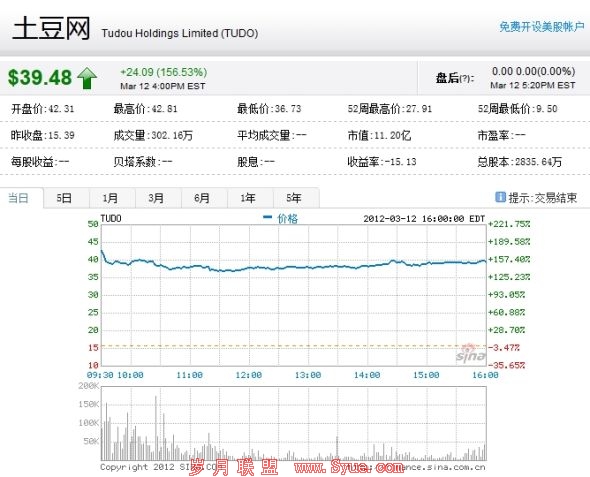Click the 200K volume axis label

tap(89, 386)
